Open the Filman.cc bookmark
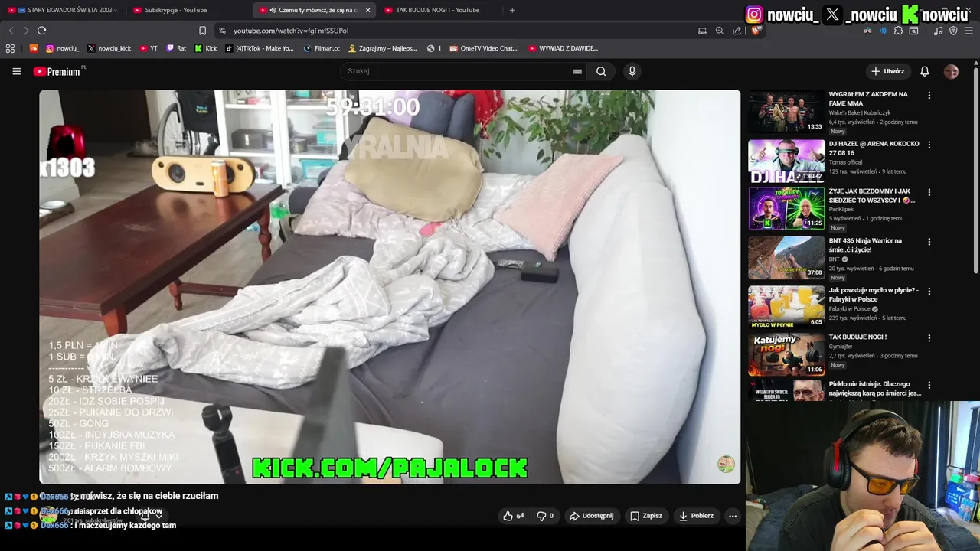Screen dimensions: 980x551 (322, 48)
